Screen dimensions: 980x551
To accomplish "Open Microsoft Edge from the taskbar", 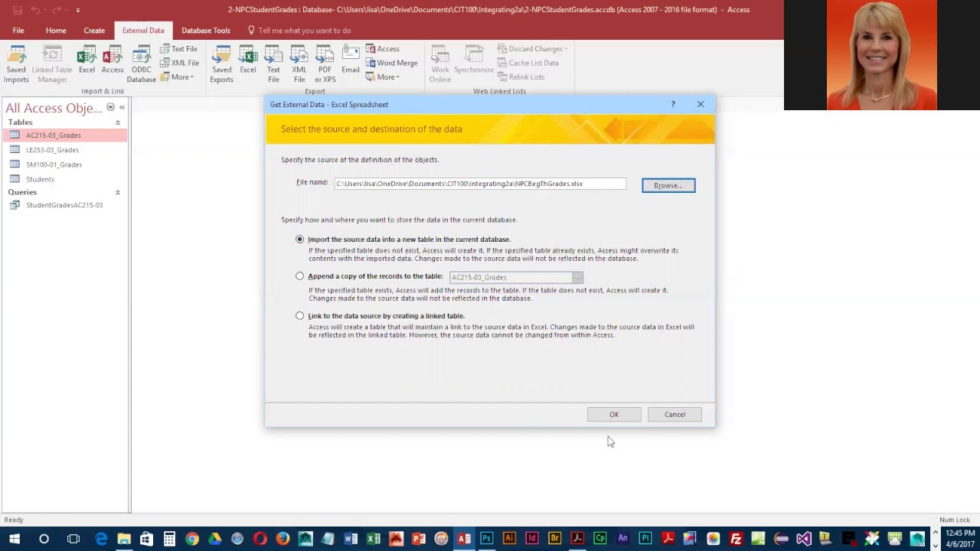I will (x=101, y=539).
